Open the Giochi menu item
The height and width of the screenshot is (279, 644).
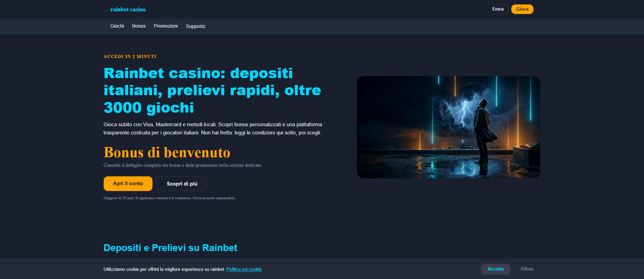117,26
